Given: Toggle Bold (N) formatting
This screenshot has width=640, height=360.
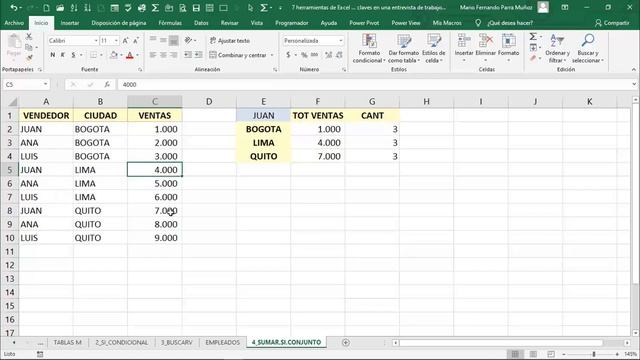Looking at the screenshot, I should coord(53,55).
